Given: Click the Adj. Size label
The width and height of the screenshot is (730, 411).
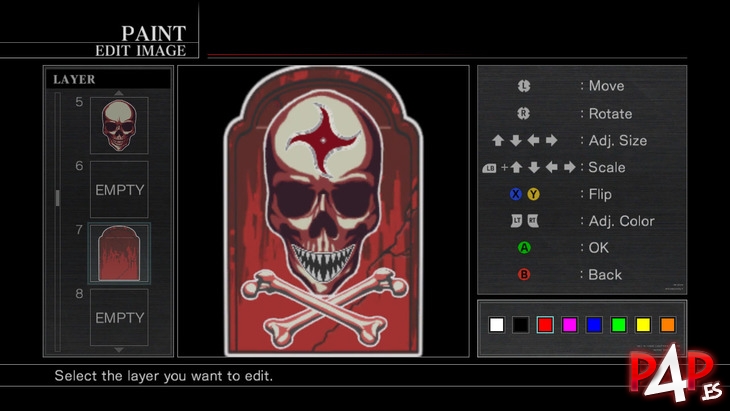Looking at the screenshot, I should coord(618,141).
